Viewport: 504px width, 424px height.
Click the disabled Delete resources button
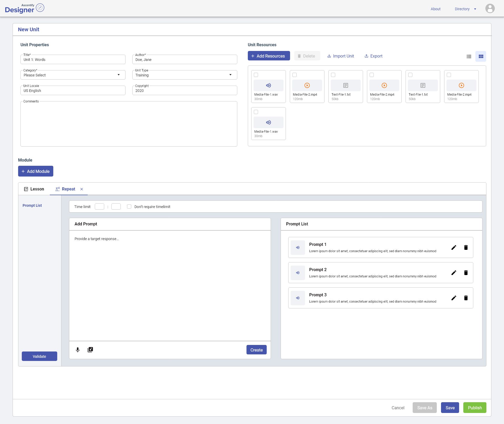click(307, 56)
